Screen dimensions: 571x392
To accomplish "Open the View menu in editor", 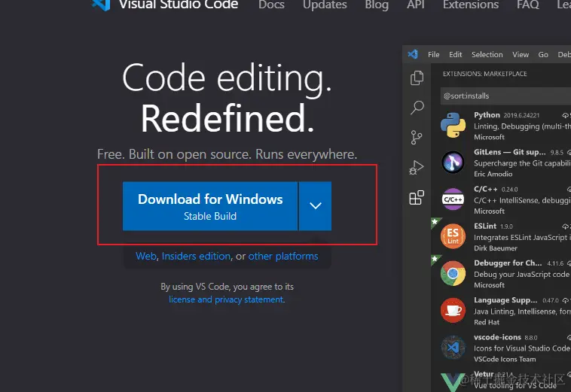I will 521,54.
